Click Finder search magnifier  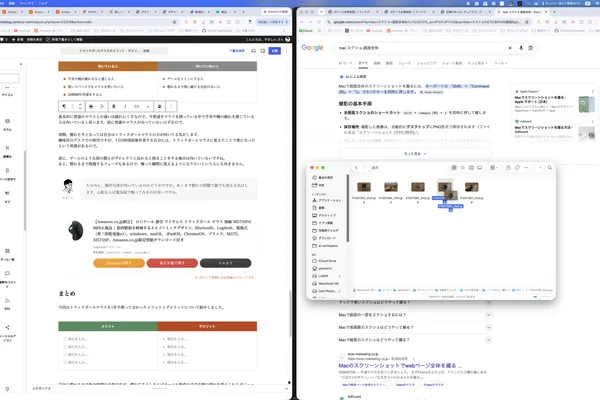549,168
